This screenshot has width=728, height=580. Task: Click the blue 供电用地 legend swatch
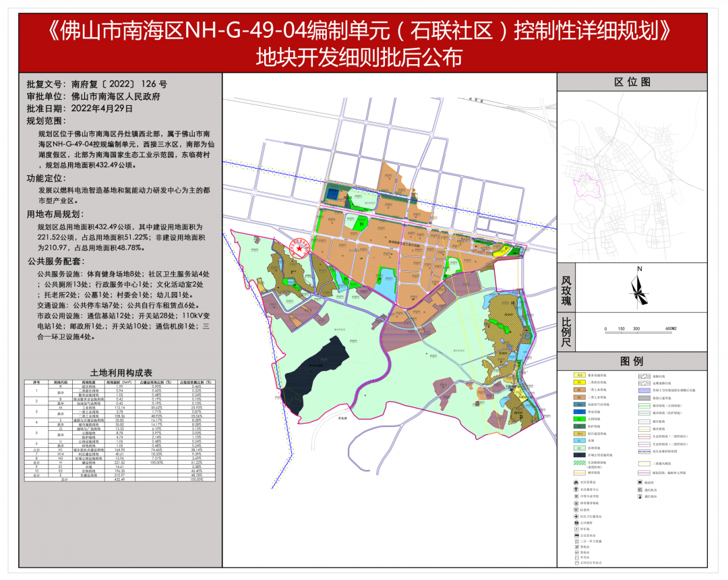pyautogui.click(x=578, y=411)
